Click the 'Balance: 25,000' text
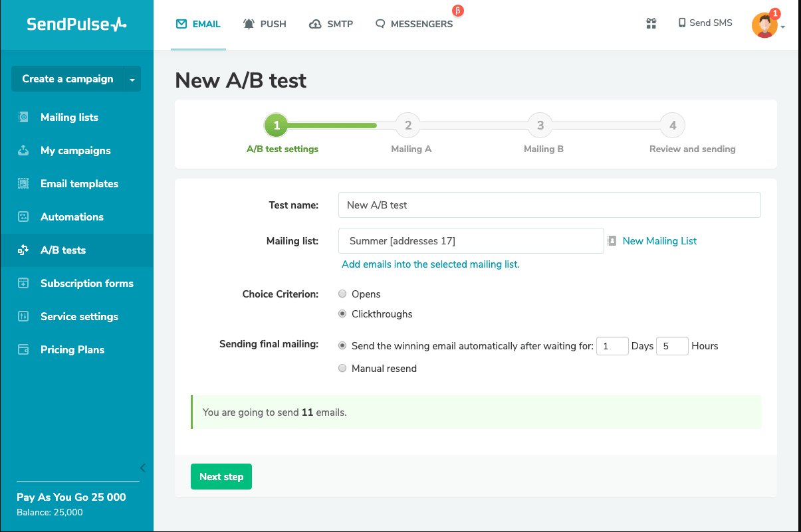The image size is (801, 532). click(50, 513)
